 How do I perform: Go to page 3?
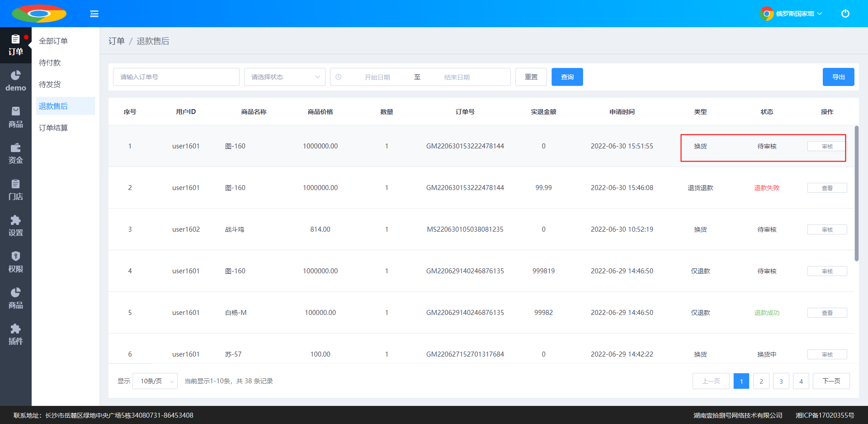click(x=781, y=381)
